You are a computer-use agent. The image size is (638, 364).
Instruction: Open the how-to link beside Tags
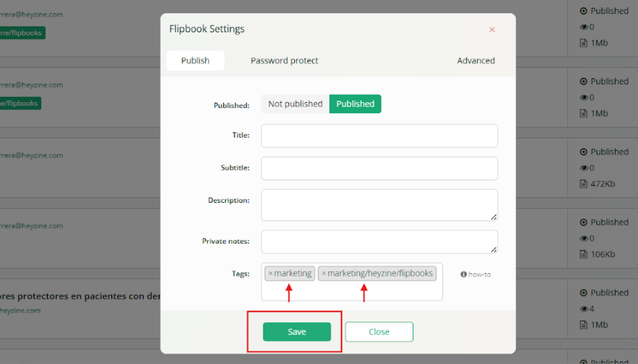pyautogui.click(x=479, y=275)
